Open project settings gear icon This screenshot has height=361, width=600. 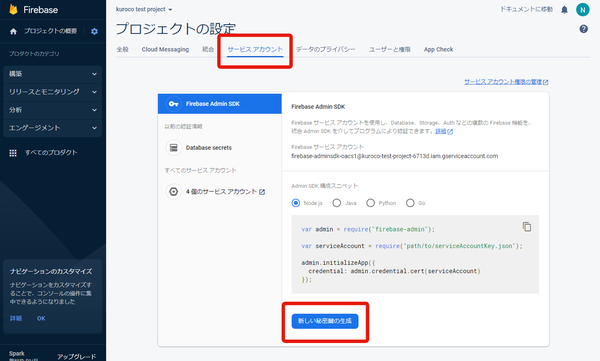click(x=94, y=31)
